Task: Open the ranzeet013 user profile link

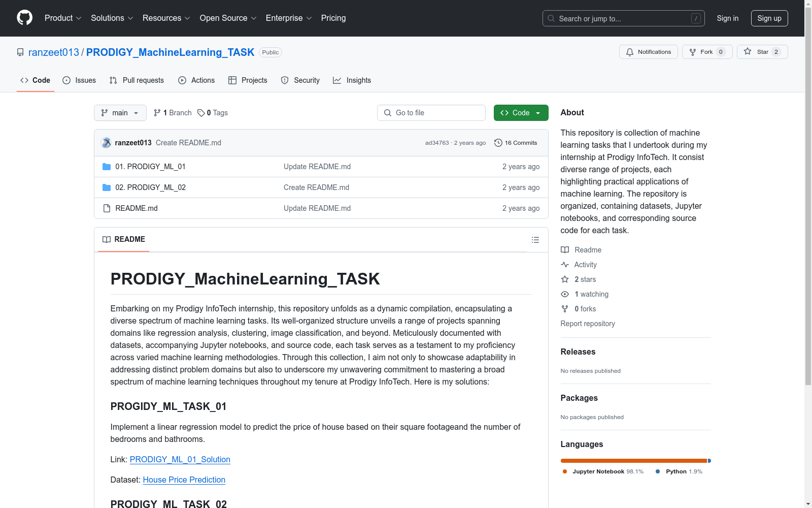Action: pos(54,52)
